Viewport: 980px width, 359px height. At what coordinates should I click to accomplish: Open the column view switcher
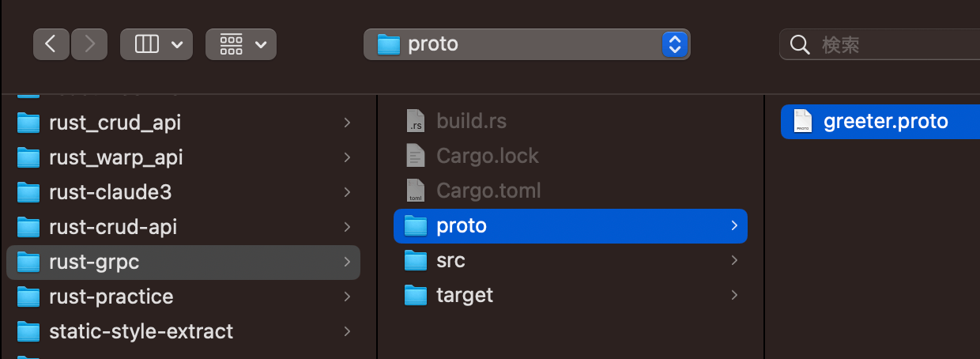(x=156, y=44)
